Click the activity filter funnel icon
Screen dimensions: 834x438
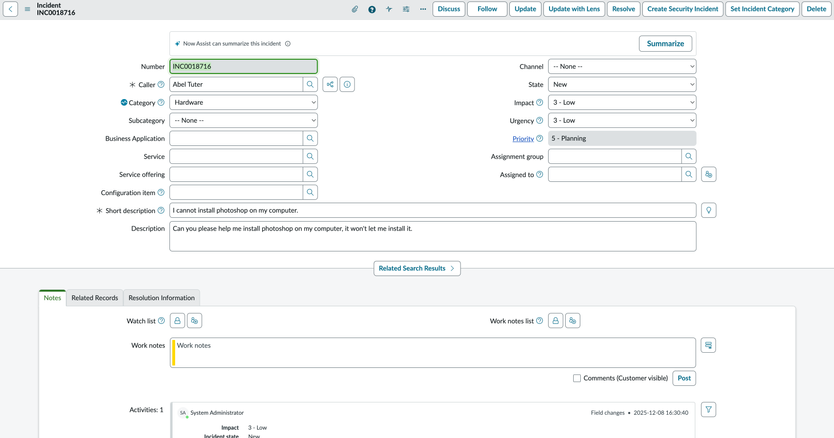pos(708,410)
